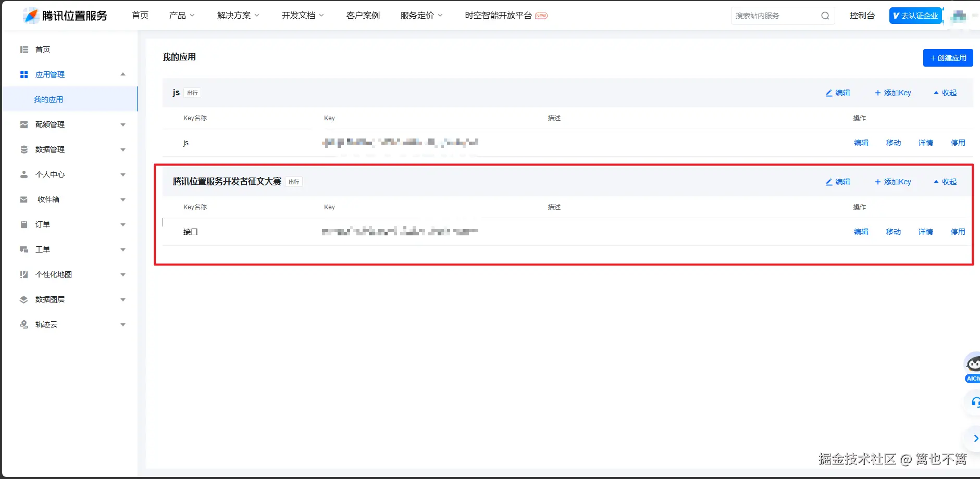Click the 创建应用 button
The width and height of the screenshot is (980, 479).
[x=948, y=58]
